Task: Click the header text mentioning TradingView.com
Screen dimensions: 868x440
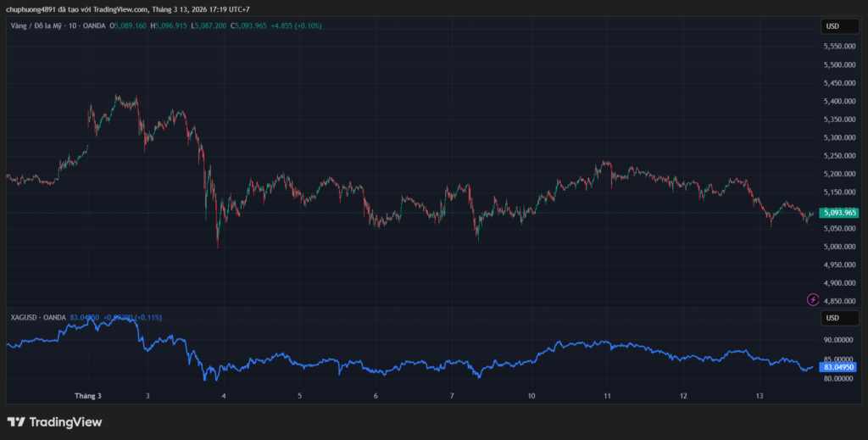Action: coord(127,9)
